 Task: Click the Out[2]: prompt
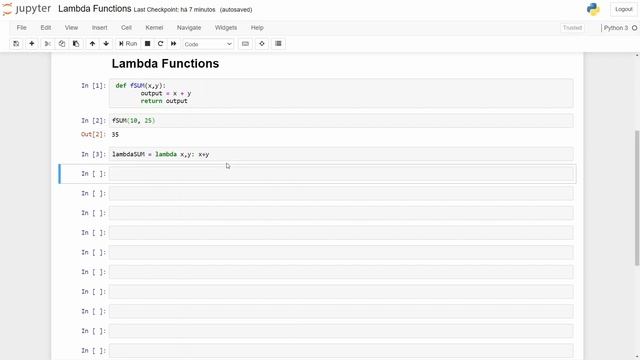pyautogui.click(x=93, y=135)
